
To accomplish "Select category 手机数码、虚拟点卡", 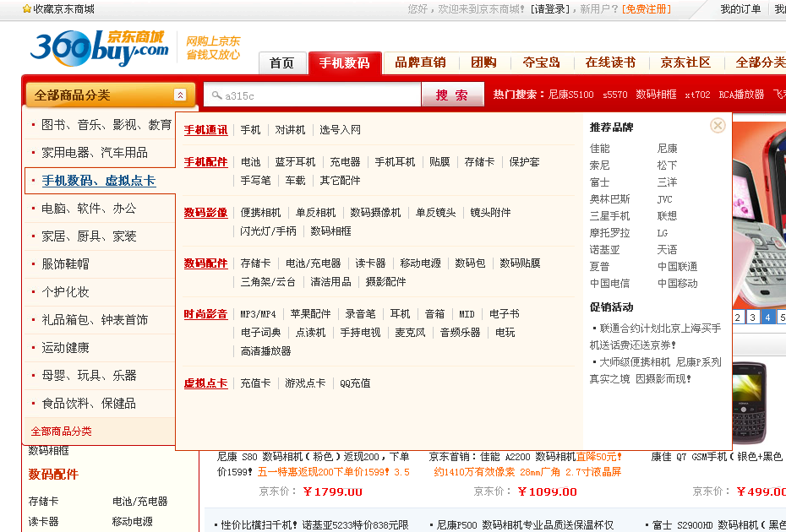I will click(99, 181).
